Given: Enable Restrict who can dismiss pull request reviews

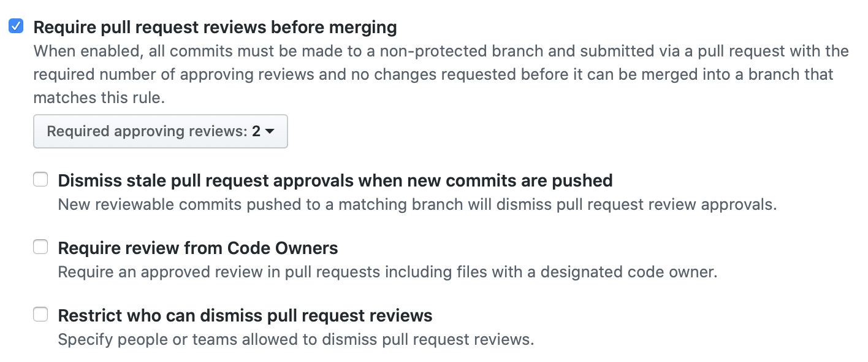Looking at the screenshot, I should click(x=40, y=314).
